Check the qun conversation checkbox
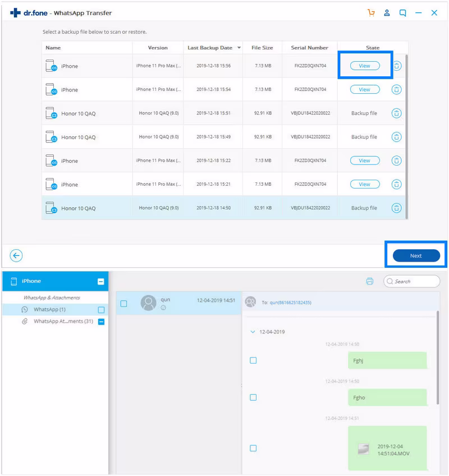449x476 pixels. tap(123, 304)
